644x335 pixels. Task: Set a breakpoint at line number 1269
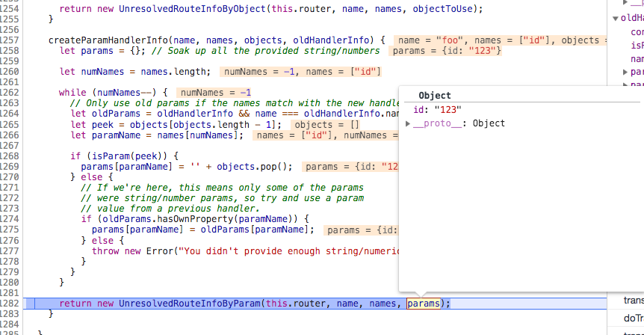click(10, 167)
